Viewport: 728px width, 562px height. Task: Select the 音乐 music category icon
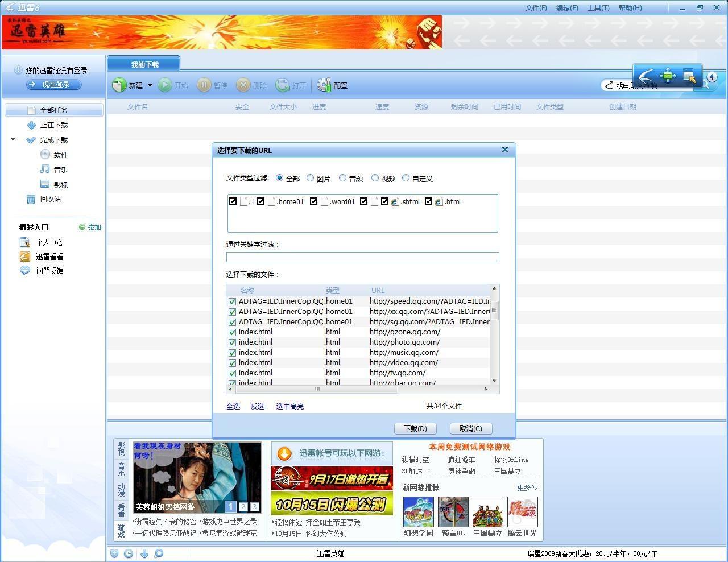pyautogui.click(x=45, y=170)
